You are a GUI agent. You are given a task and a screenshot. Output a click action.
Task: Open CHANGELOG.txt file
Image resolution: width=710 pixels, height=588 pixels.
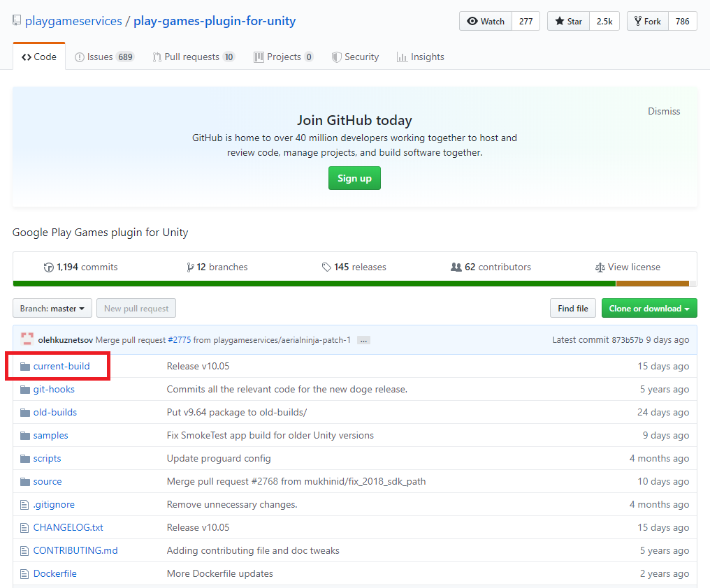[x=68, y=528]
